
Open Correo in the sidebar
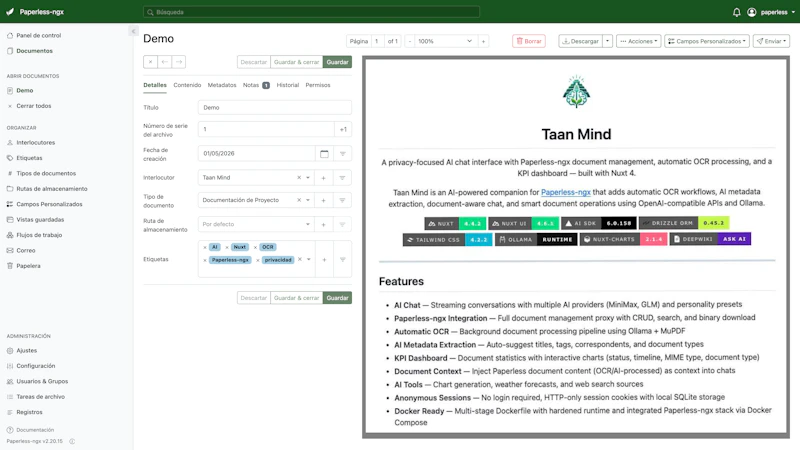pos(21,251)
